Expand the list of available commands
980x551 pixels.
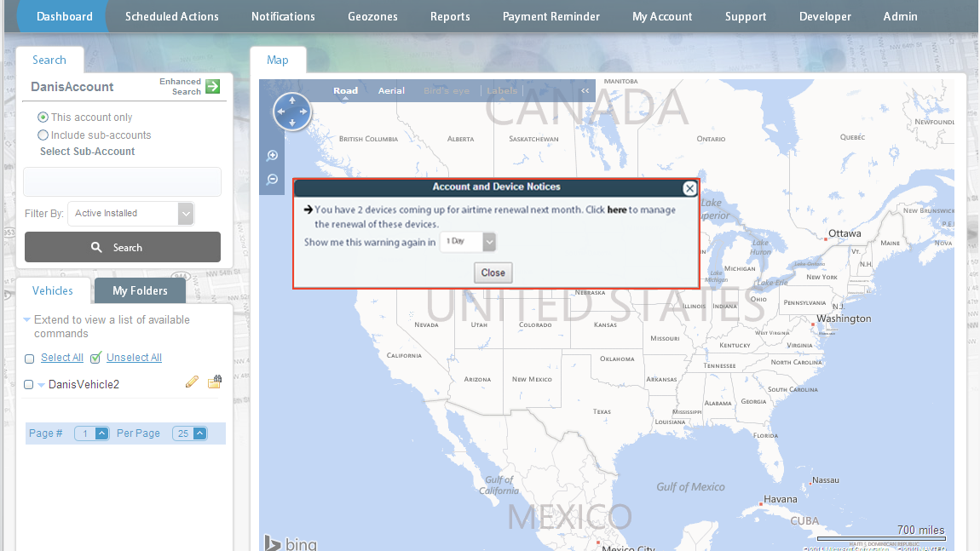[x=27, y=320]
